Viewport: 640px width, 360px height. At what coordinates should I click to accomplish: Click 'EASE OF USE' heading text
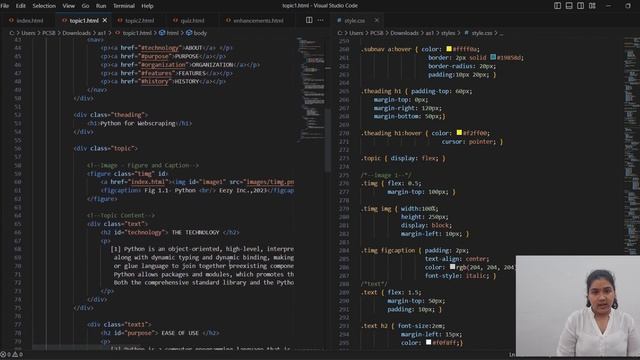pos(180,333)
